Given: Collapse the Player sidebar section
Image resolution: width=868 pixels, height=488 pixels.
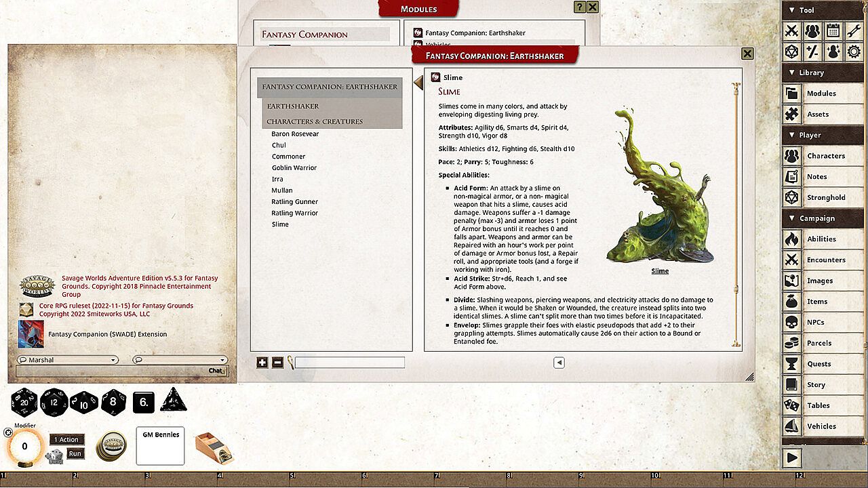Looking at the screenshot, I should click(825, 135).
